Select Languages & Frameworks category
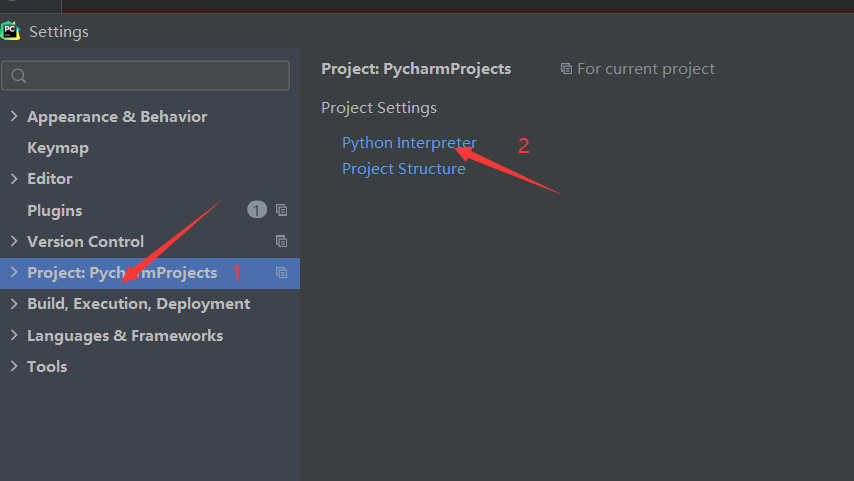The image size is (854, 481). (125, 336)
